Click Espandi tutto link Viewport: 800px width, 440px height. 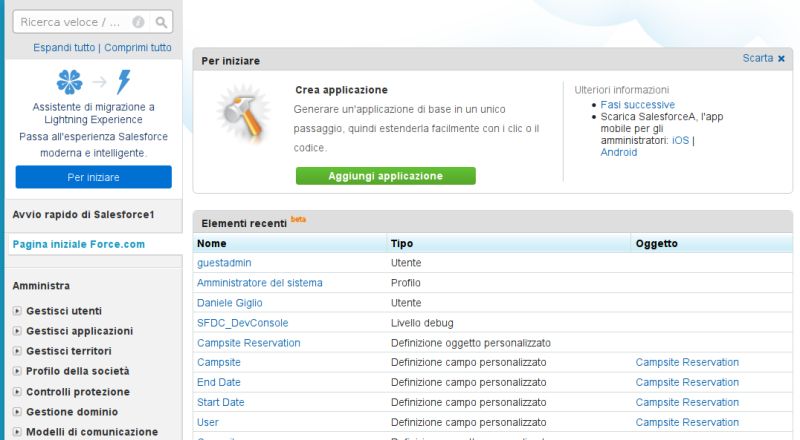point(64,47)
